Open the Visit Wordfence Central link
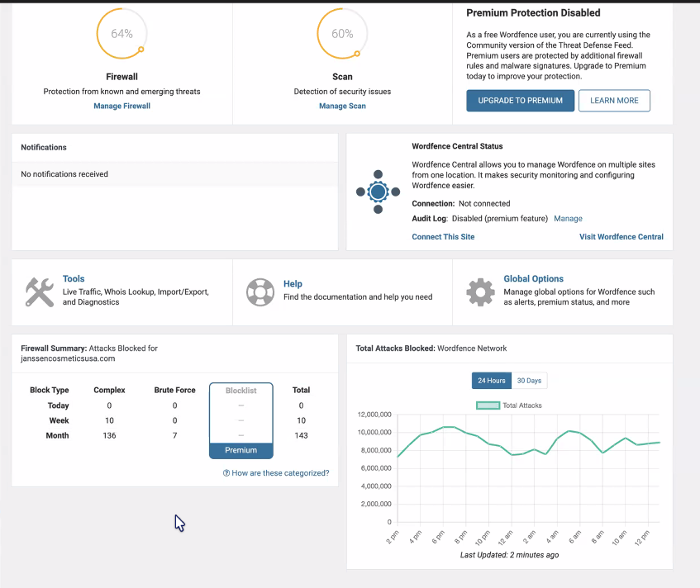The width and height of the screenshot is (700, 588). pyautogui.click(x=621, y=237)
